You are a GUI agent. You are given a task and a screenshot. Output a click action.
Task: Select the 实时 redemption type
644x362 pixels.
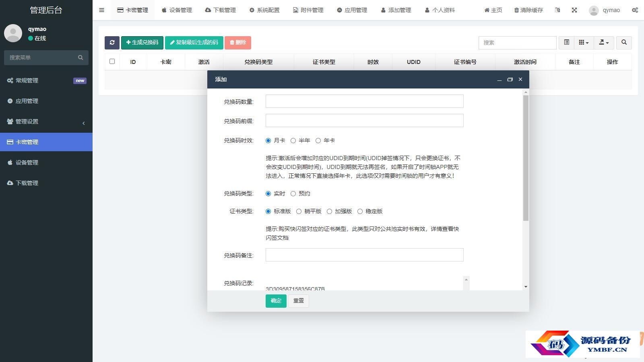click(x=268, y=193)
